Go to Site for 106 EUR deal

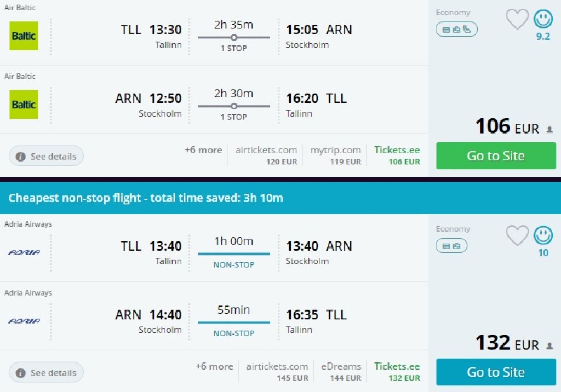(496, 156)
